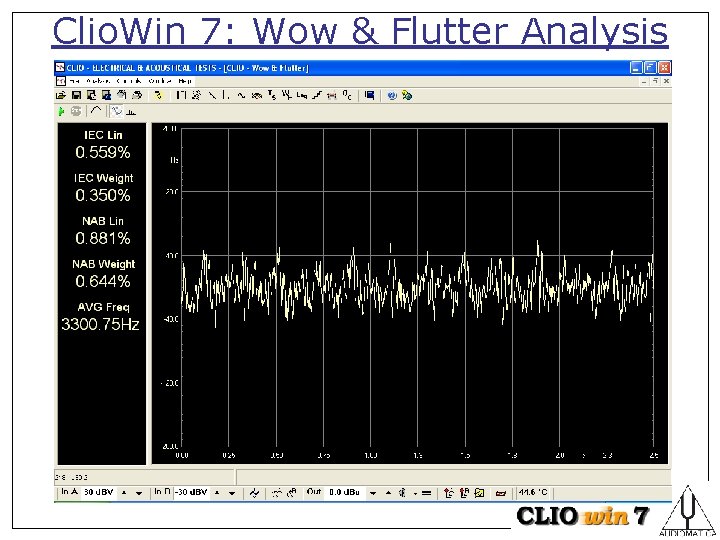Click the red-and-blue icon left of B icon
This screenshot has width=720, height=540.
pos(449,493)
